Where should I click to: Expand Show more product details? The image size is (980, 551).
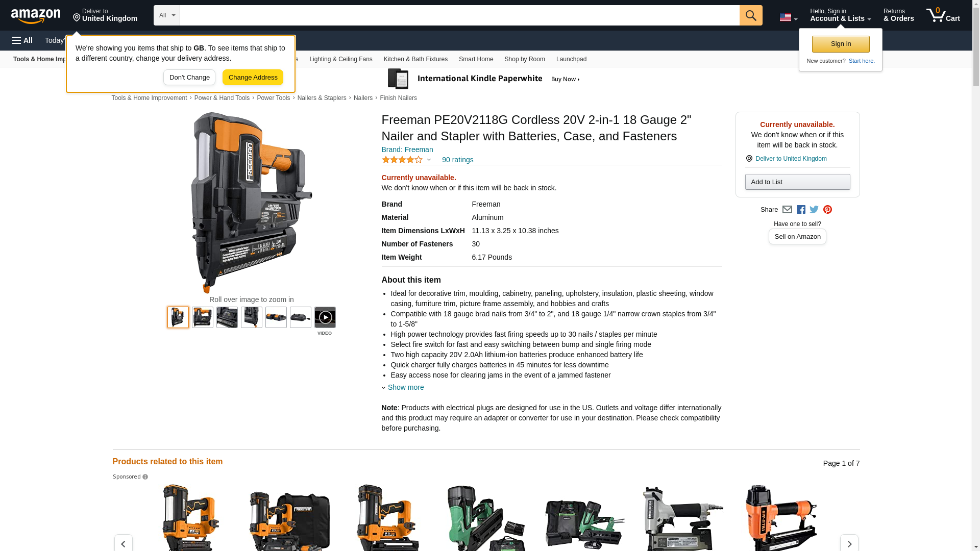pos(405,387)
